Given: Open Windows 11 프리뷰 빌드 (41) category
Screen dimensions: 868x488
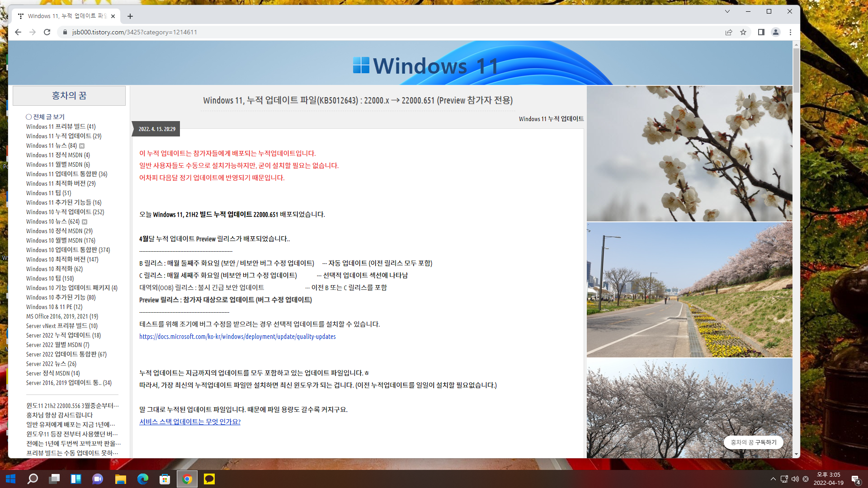Looking at the screenshot, I should (61, 127).
